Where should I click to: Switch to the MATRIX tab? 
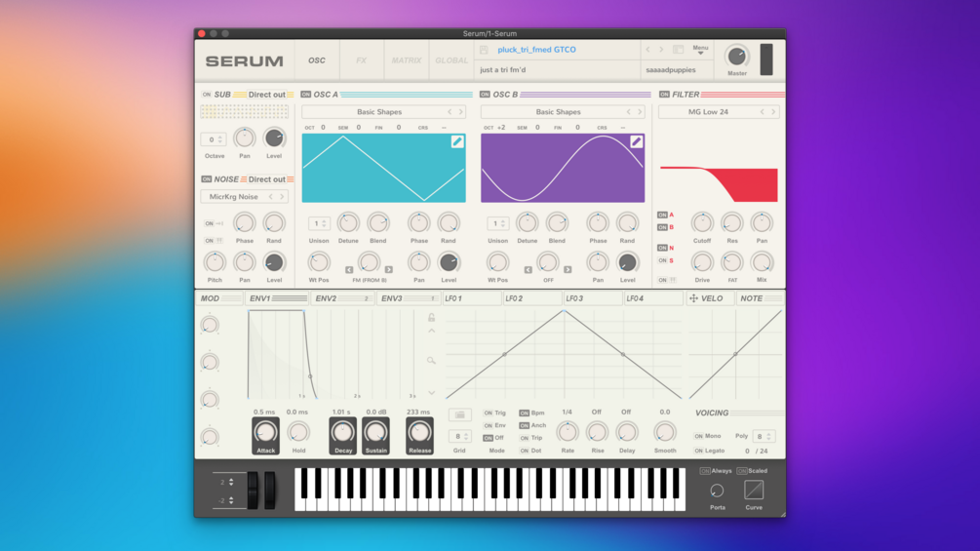407,60
